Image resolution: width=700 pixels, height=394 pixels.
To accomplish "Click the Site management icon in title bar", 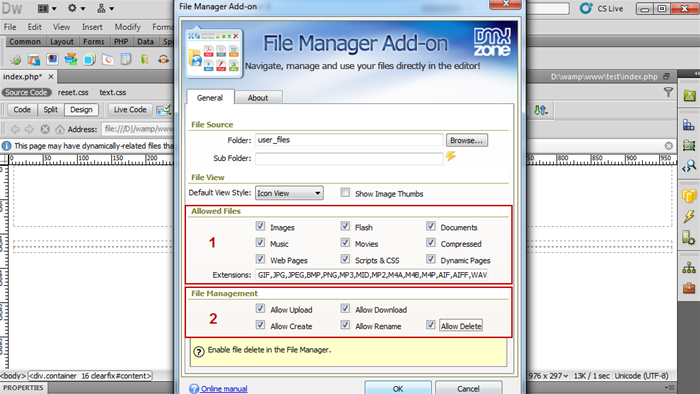I will pyautogui.click(x=105, y=8).
